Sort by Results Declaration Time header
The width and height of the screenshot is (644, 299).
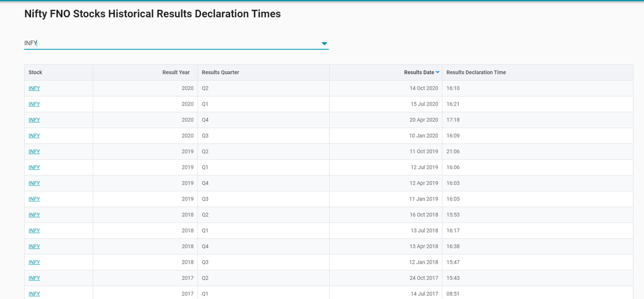476,72
